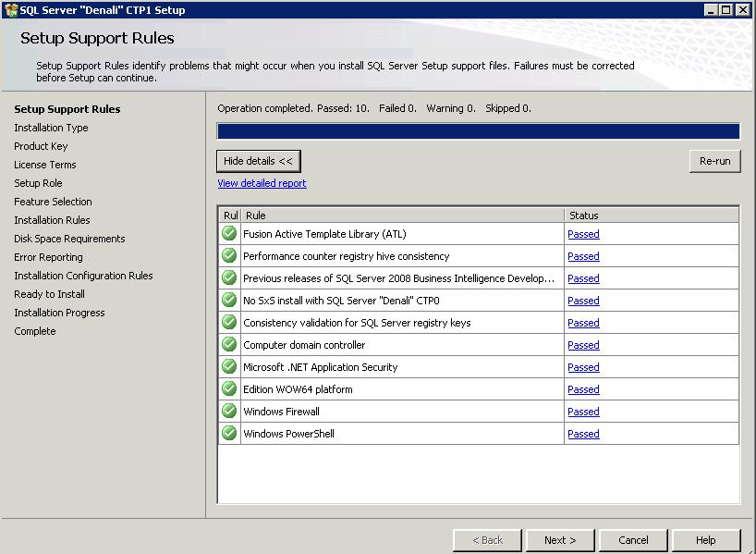756x554 pixels.
Task: Select Installation Type in left step list
Action: tap(51, 128)
